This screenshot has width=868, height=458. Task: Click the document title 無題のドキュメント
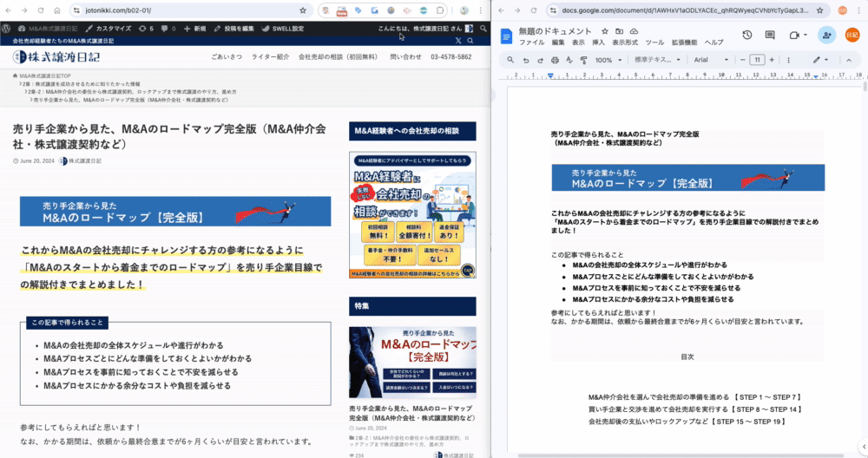tap(555, 31)
